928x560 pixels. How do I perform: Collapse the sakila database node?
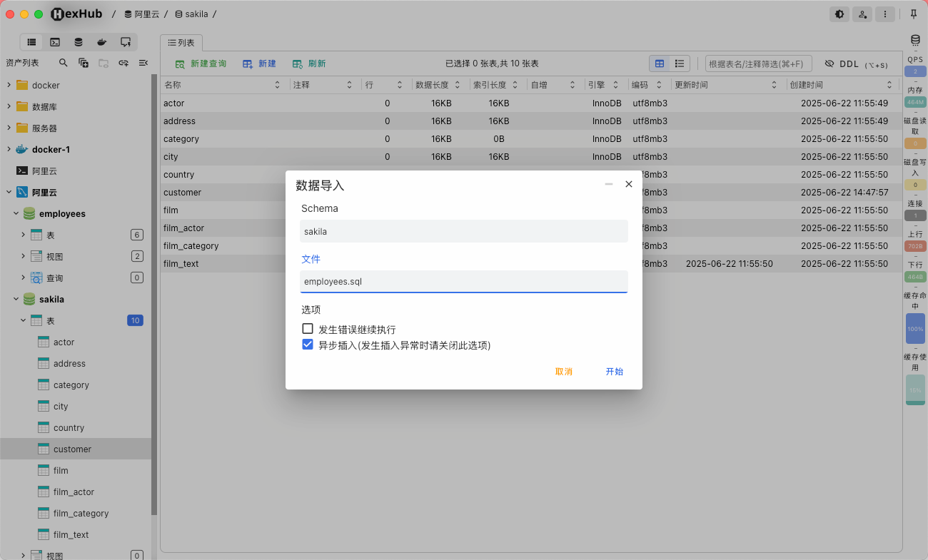click(x=16, y=299)
